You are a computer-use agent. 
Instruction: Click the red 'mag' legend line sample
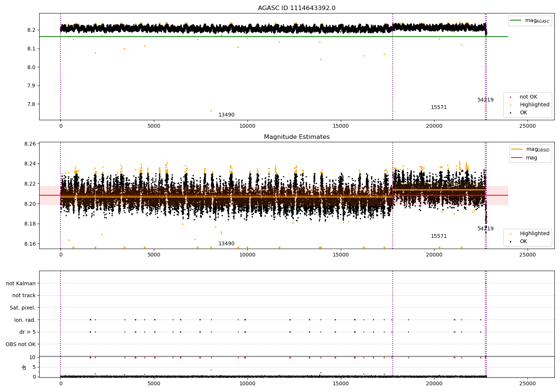coord(517,158)
